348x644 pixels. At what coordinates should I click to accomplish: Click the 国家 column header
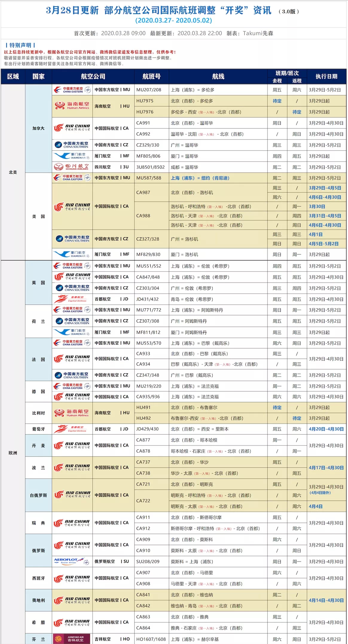[39, 77]
